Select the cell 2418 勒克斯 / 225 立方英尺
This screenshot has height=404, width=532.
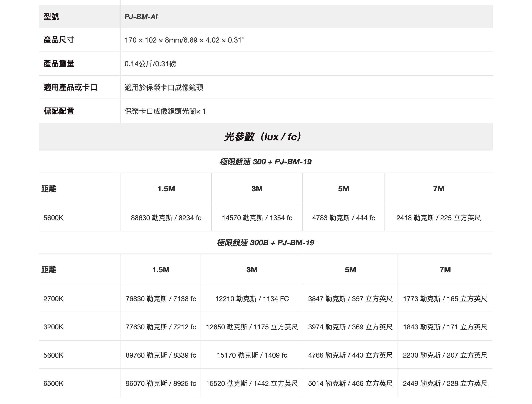coord(439,218)
